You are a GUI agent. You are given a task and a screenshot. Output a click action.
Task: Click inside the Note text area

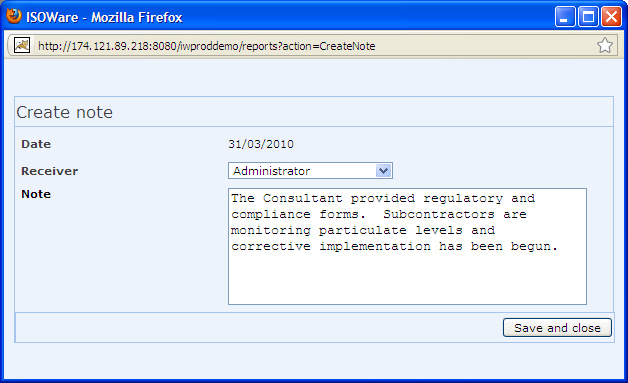coord(407,246)
